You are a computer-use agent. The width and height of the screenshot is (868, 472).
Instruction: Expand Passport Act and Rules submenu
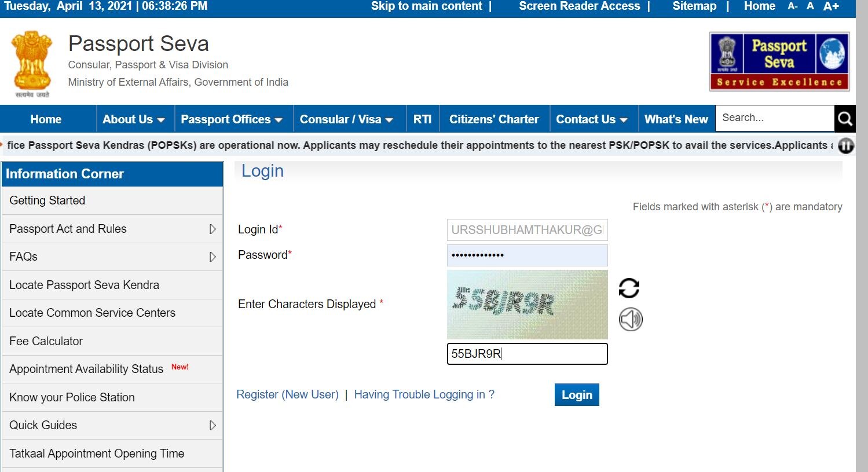[x=213, y=229]
